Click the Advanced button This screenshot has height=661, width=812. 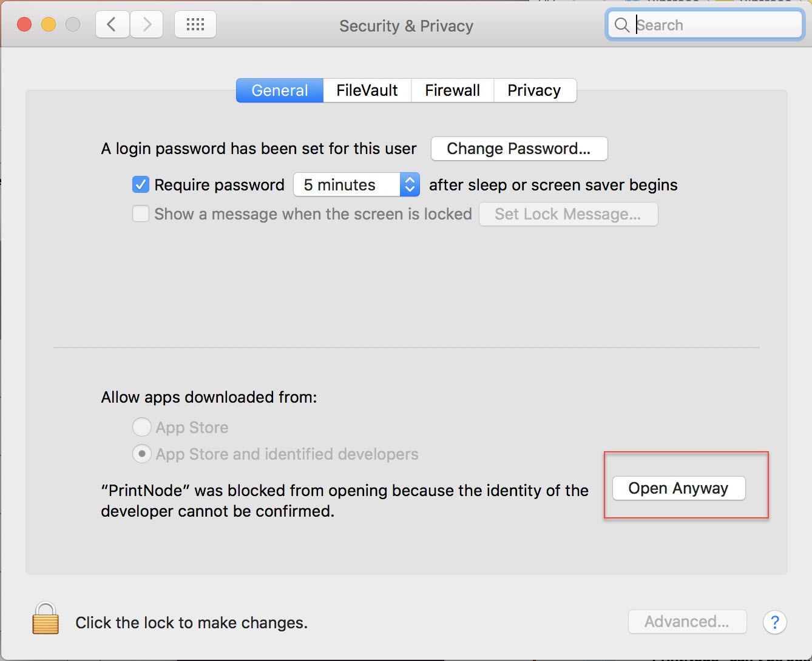coord(687,622)
